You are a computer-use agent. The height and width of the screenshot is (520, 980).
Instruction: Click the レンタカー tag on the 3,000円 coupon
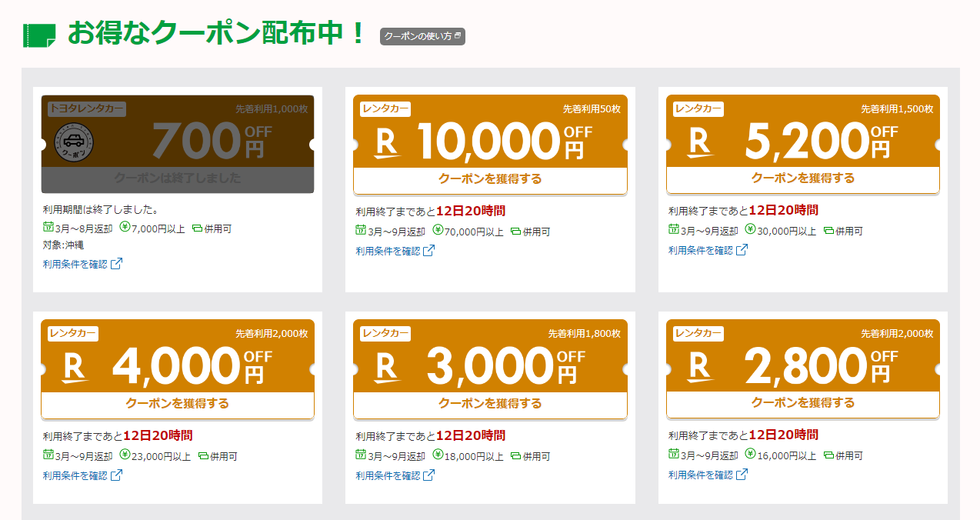point(385,333)
